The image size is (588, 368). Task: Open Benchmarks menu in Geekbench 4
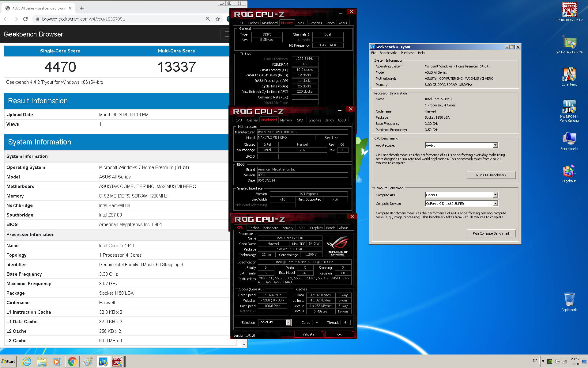click(388, 53)
